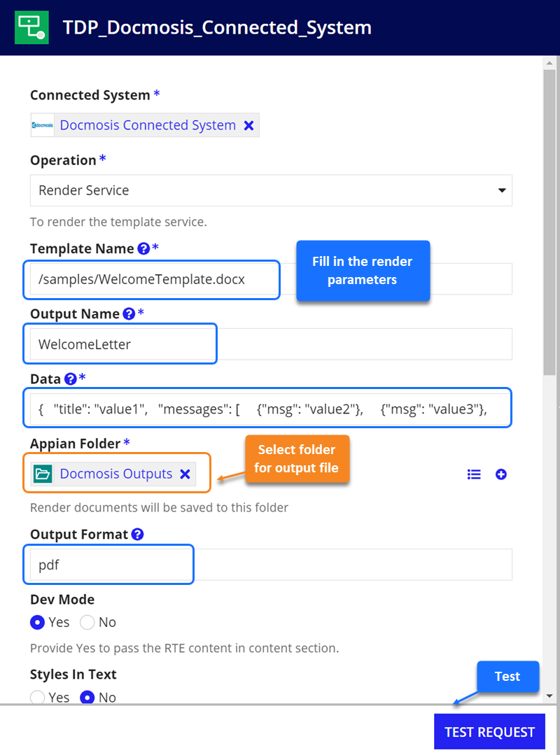560x755 pixels.
Task: Click the TDP_Docmosis_Connected_System title text
Action: [217, 27]
